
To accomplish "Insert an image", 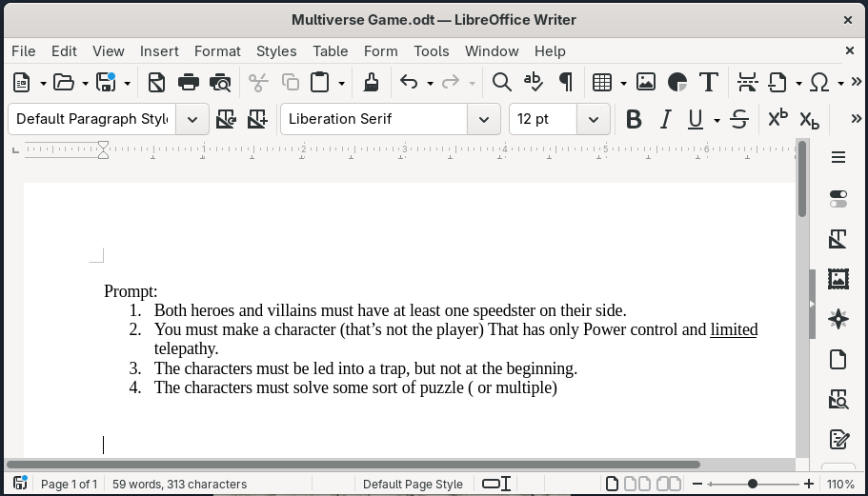I will pyautogui.click(x=645, y=83).
